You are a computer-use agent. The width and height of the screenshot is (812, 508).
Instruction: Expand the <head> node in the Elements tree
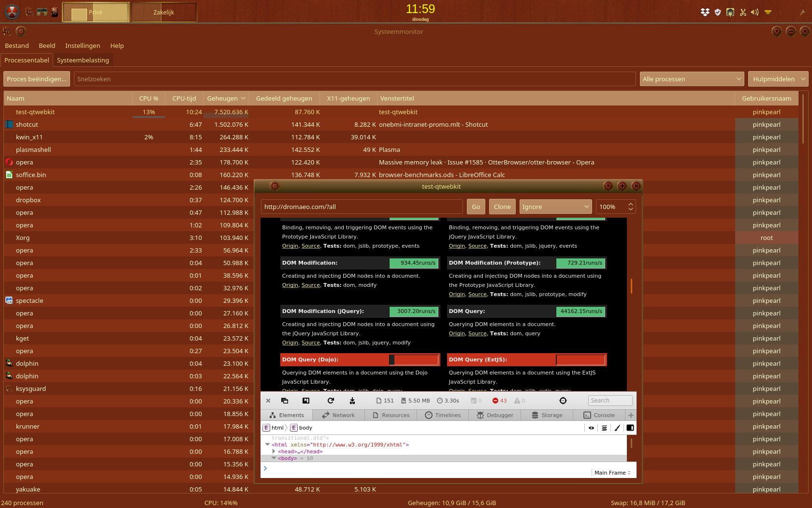[274, 451]
